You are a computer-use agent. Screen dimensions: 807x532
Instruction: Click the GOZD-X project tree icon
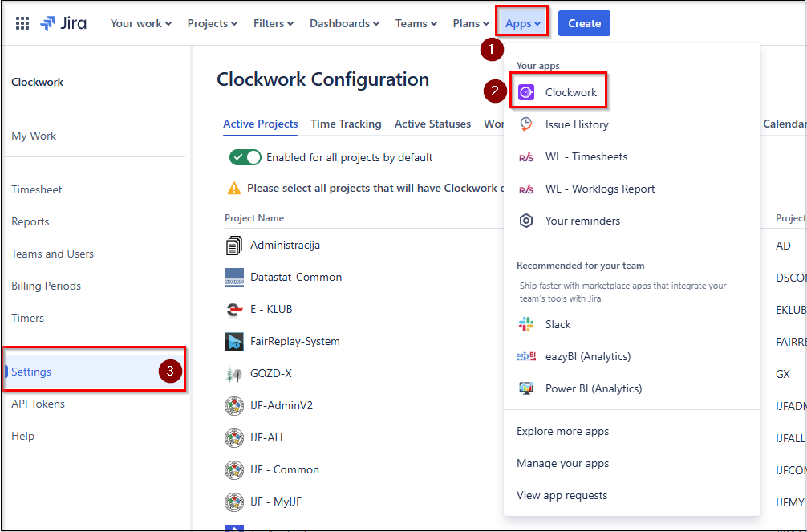pos(234,373)
